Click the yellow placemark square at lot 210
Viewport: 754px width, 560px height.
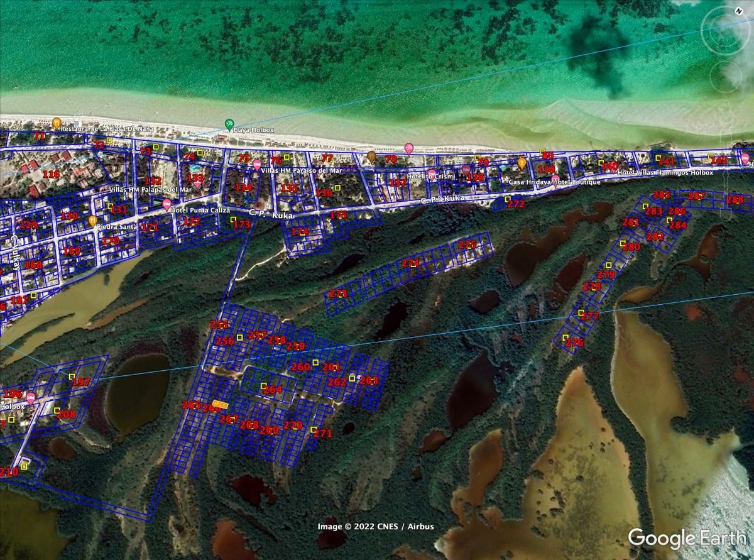(x=25, y=466)
